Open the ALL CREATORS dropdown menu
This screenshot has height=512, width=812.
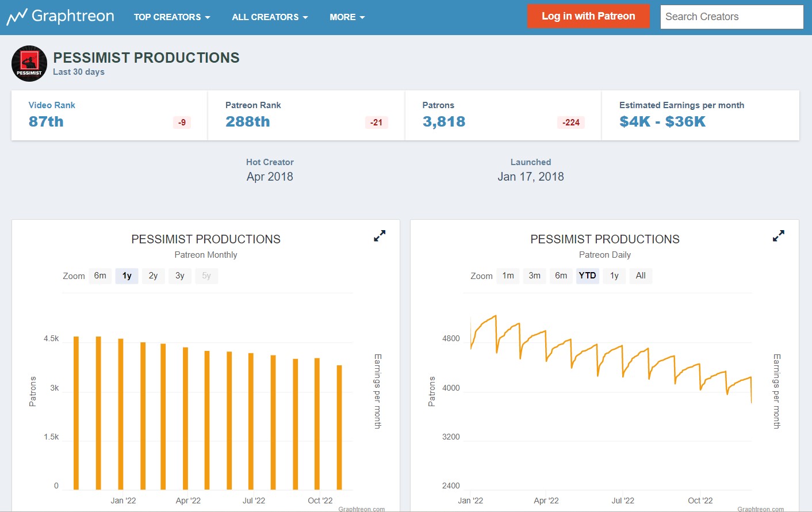(x=270, y=17)
